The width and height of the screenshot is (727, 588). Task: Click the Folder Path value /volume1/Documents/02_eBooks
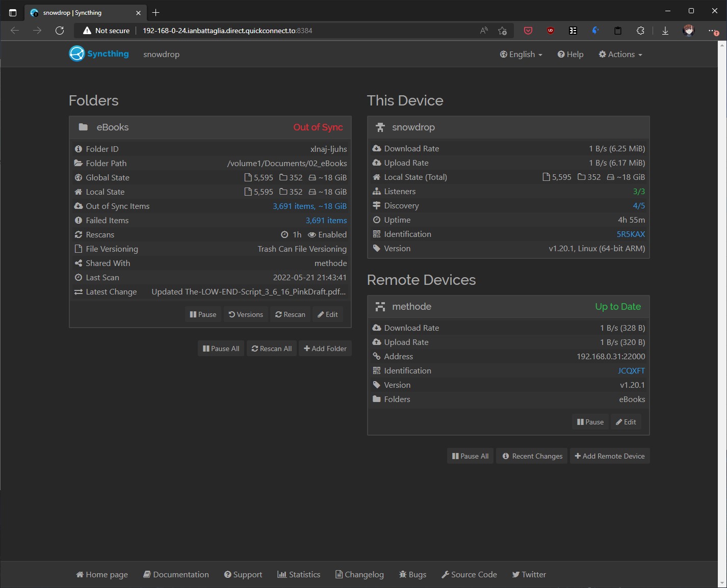click(287, 163)
